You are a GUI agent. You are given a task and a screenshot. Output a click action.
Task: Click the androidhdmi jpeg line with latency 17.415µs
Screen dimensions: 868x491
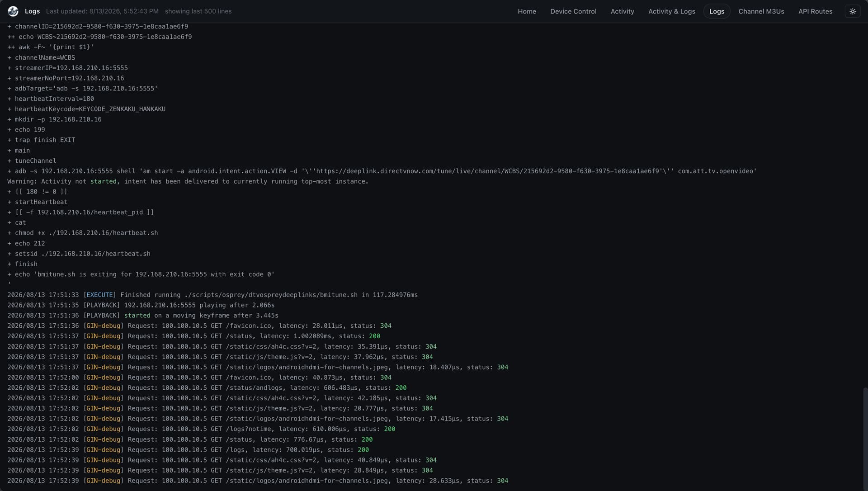[258, 419]
